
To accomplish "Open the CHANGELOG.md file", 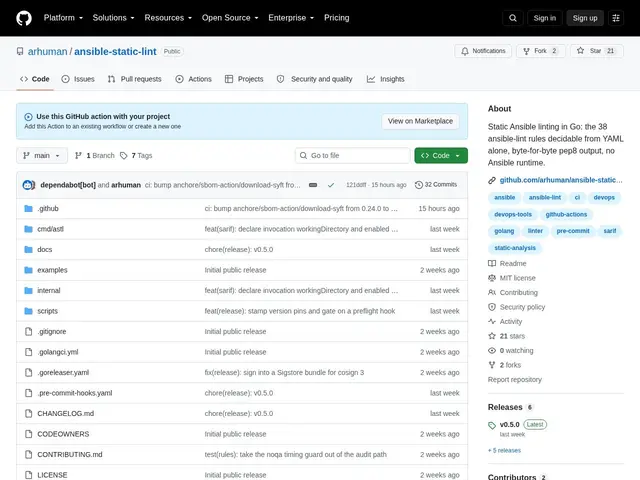I will click(65, 413).
